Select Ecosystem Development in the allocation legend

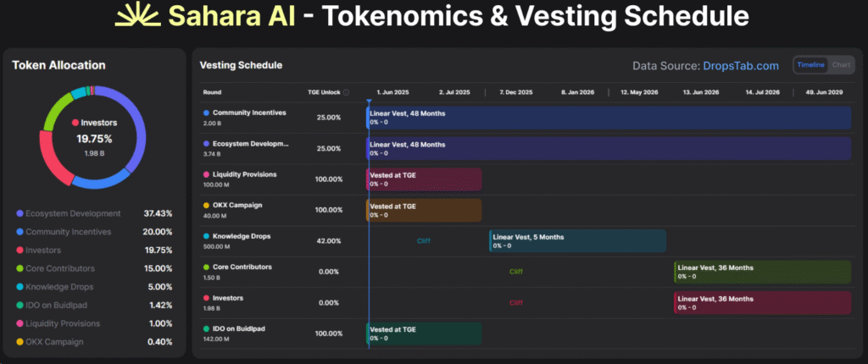74,213
